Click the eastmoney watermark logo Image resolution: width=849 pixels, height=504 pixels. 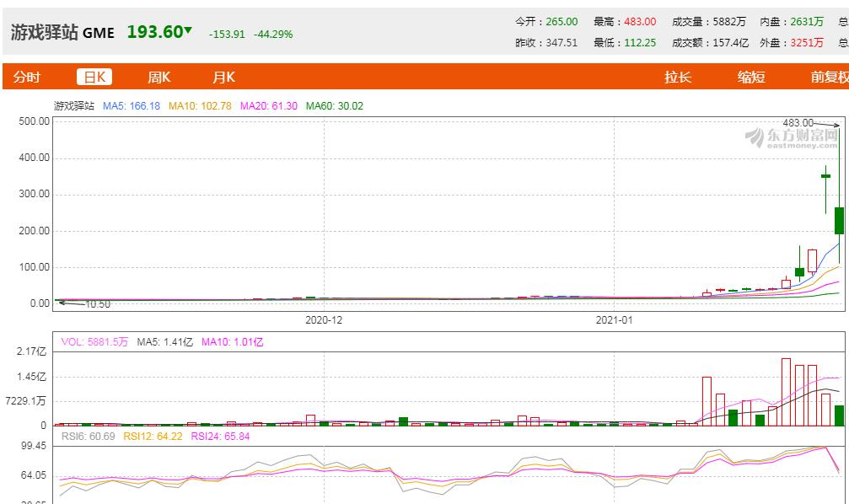pos(791,138)
